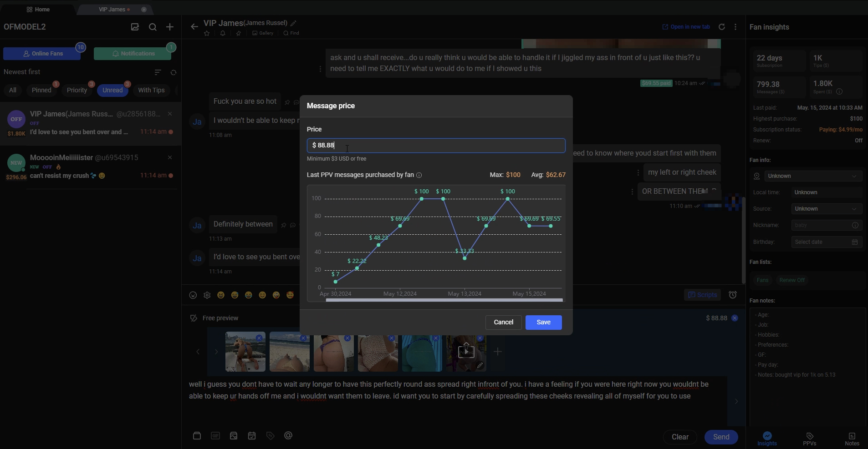Click the search icon in the left sidebar
This screenshot has width=868, height=449.
(x=153, y=27)
